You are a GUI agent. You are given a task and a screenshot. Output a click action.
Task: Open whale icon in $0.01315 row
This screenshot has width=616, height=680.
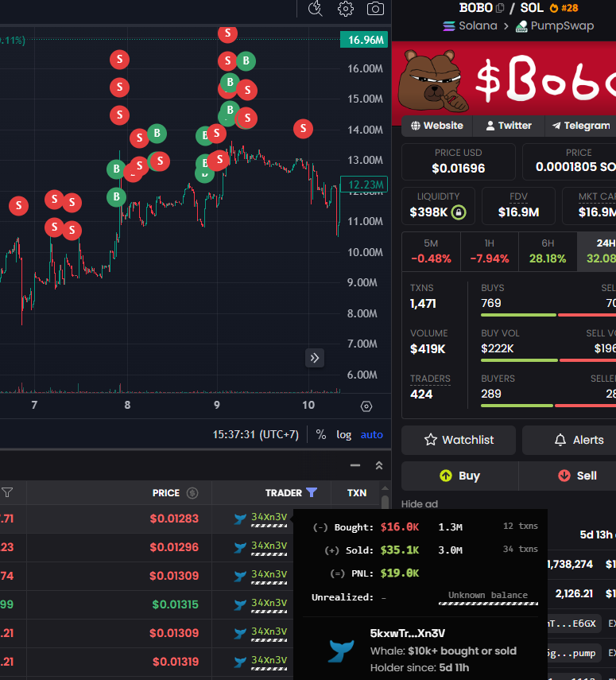click(240, 604)
